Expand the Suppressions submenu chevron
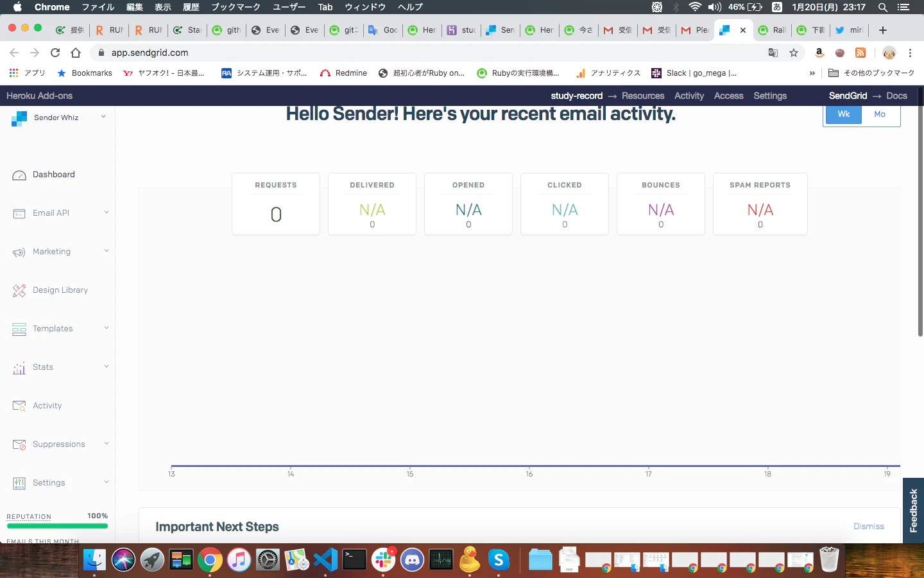The width and height of the screenshot is (924, 578). 107,443
